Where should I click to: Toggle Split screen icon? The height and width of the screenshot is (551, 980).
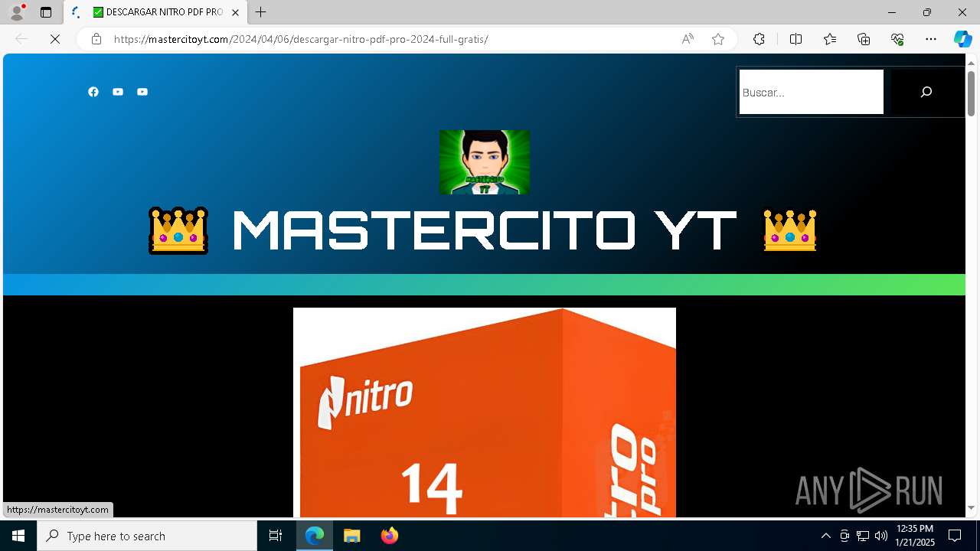click(x=795, y=39)
